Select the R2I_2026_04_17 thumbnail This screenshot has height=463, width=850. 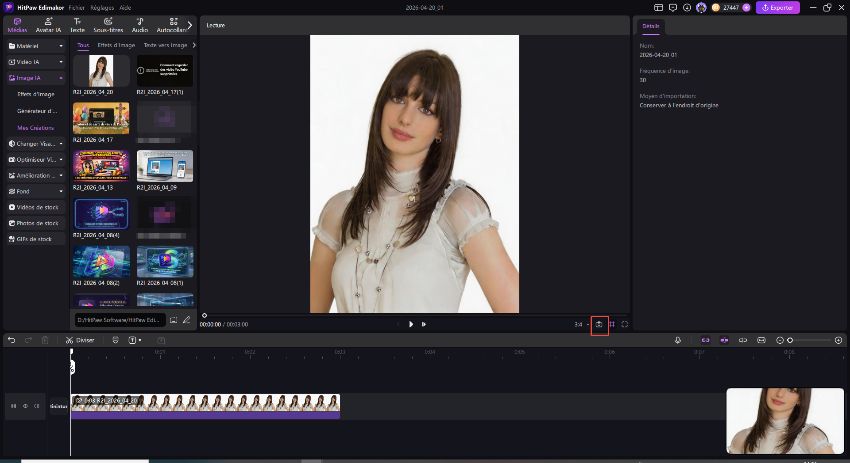tap(101, 118)
